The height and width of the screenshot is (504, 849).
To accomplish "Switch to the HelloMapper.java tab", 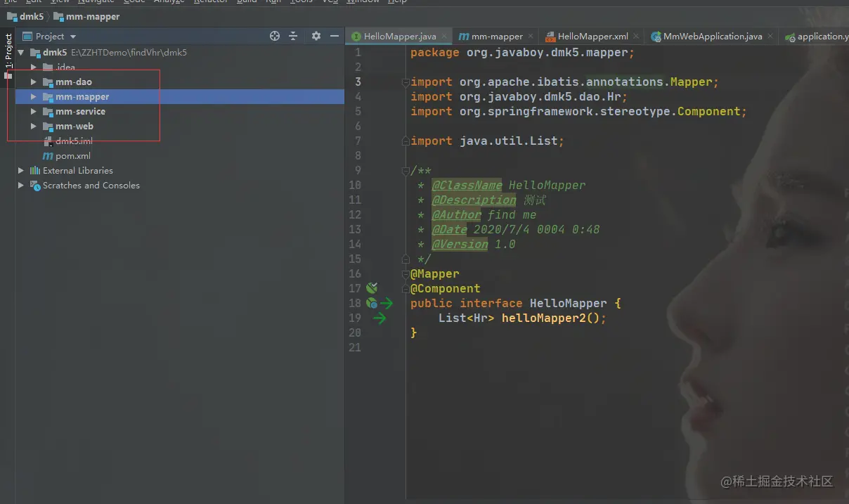I will tap(400, 37).
